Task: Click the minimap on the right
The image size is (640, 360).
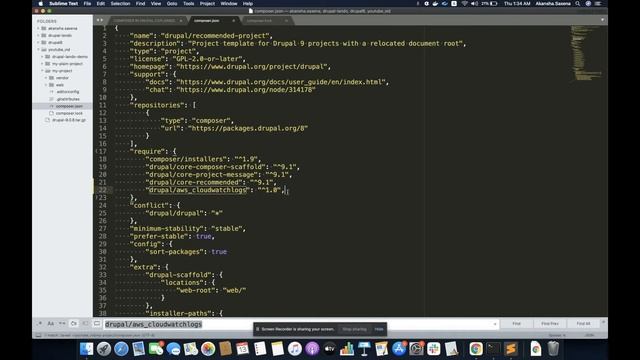Action: [x=587, y=53]
